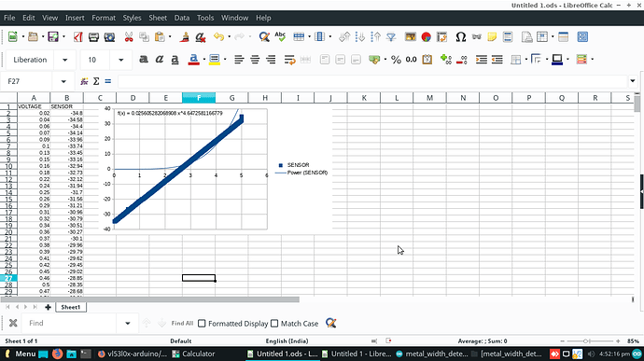Open the Insert menu
644x361 pixels.
(x=75, y=18)
